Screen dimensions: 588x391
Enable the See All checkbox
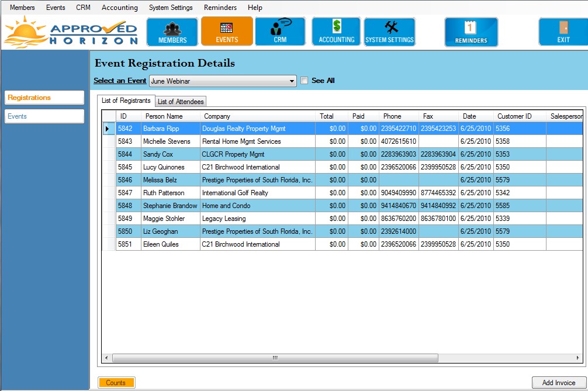304,81
